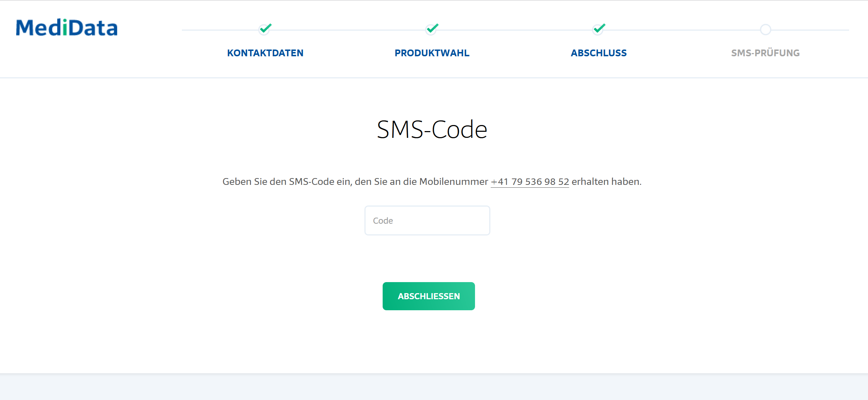This screenshot has width=868, height=400.
Task: Click progress line right of the SMS-Prüfung circle
Action: pos(810,30)
